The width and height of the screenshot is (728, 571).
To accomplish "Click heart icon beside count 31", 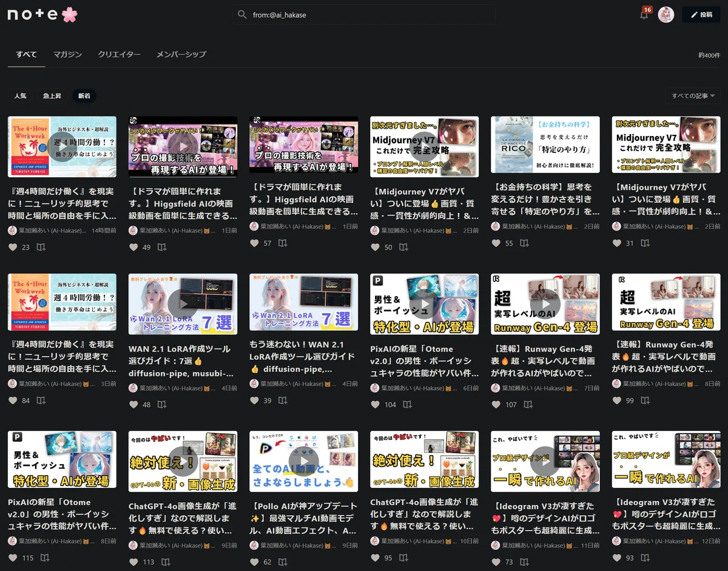I will 617,243.
